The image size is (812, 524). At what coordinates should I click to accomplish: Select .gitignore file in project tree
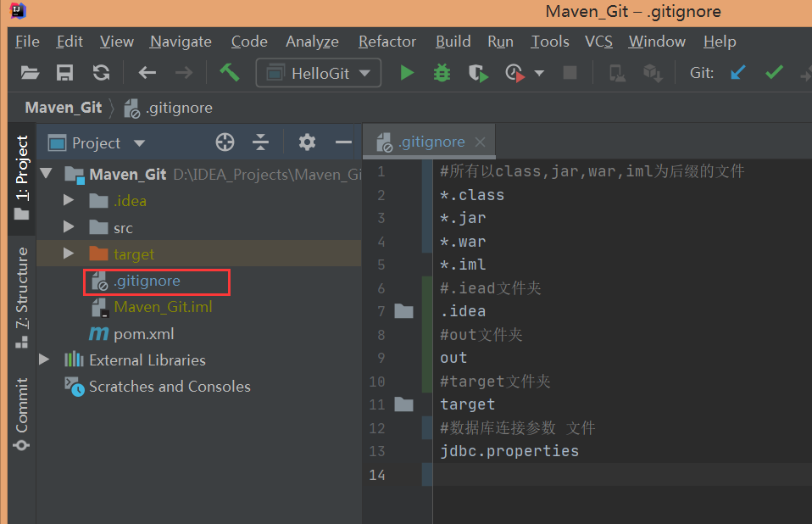pos(136,281)
